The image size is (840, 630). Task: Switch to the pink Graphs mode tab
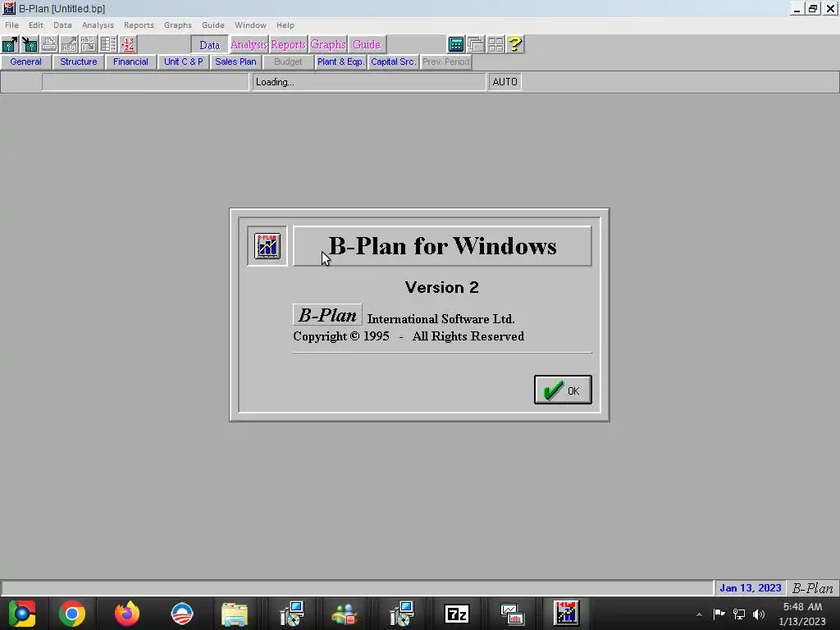coord(328,45)
